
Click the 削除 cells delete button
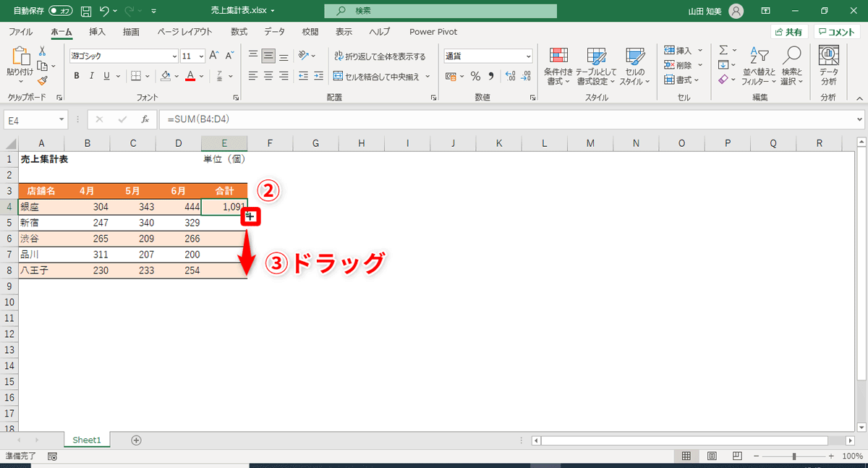click(679, 65)
